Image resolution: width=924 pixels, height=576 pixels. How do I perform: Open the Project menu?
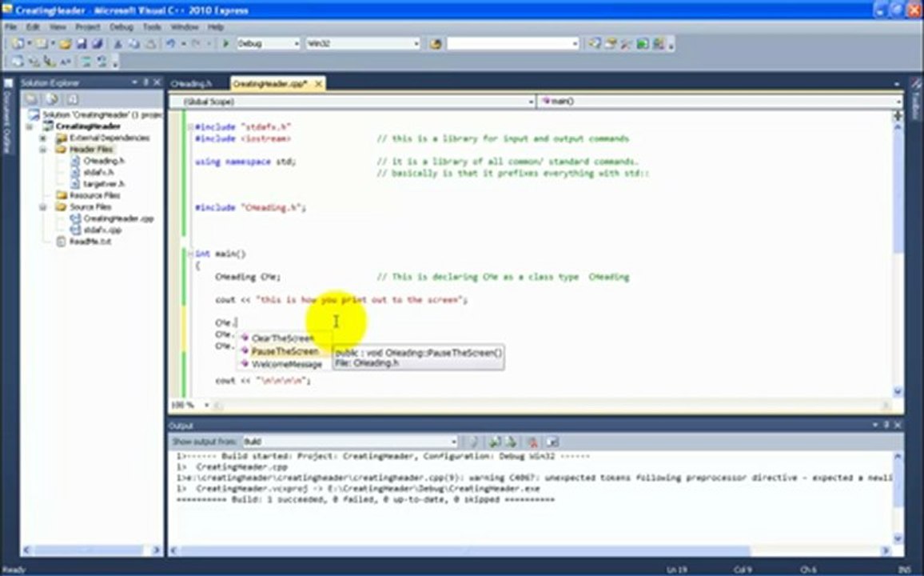87,27
